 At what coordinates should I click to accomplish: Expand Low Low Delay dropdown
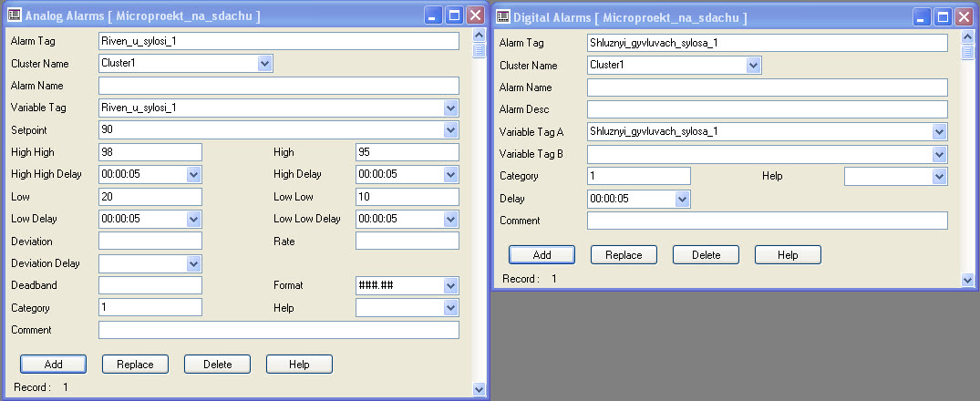pyautogui.click(x=451, y=219)
